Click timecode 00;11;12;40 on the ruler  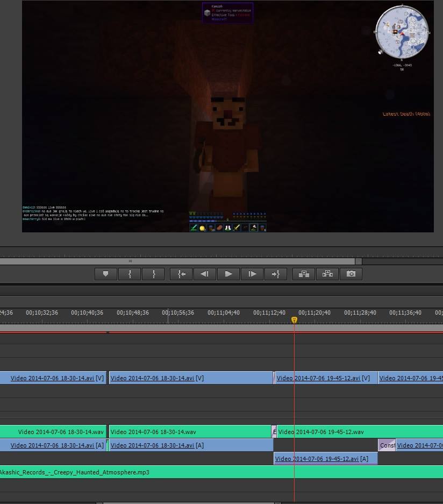click(269, 313)
